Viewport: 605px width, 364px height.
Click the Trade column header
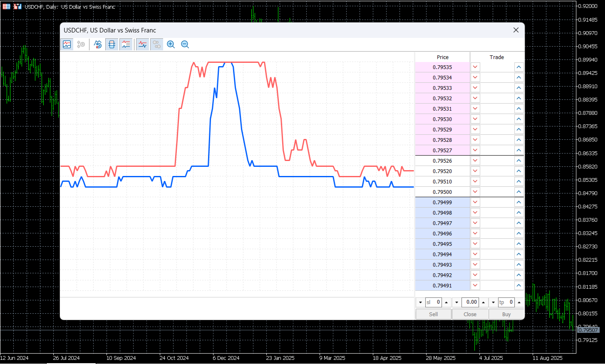pos(497,57)
